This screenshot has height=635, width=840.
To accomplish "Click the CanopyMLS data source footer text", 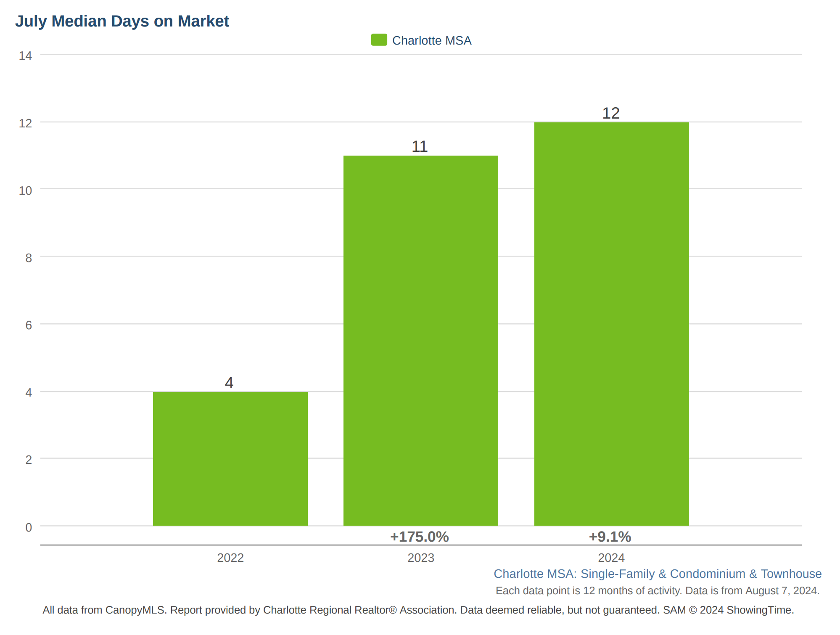I will (x=418, y=610).
